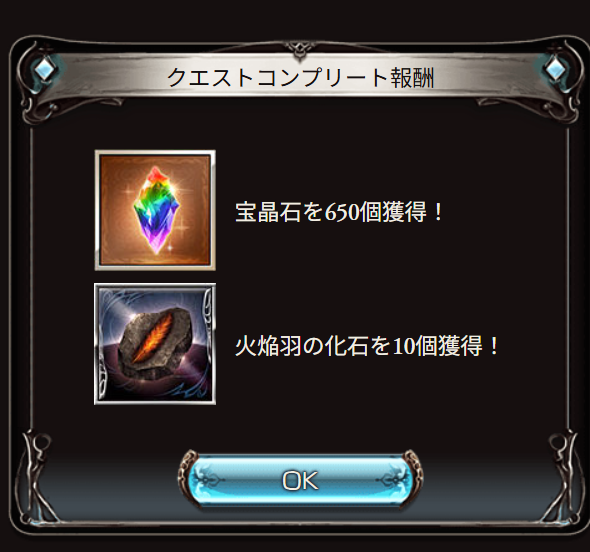The width and height of the screenshot is (590, 552).
Task: Click the 宝晶石 item name text
Action: 268,212
